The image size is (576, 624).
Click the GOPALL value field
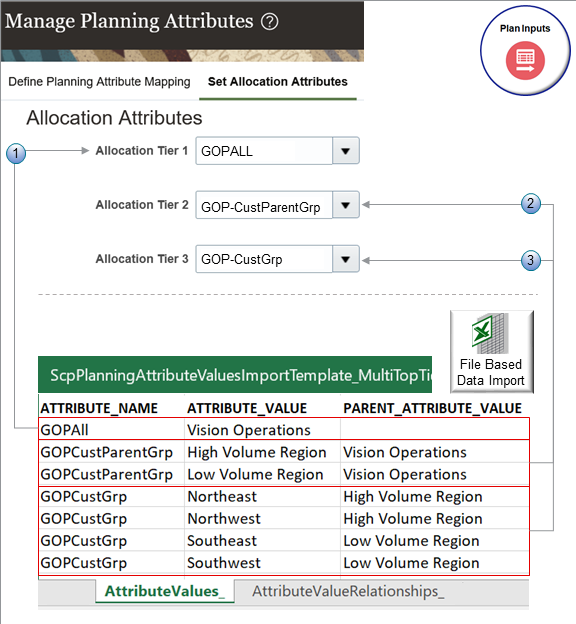coord(264,151)
